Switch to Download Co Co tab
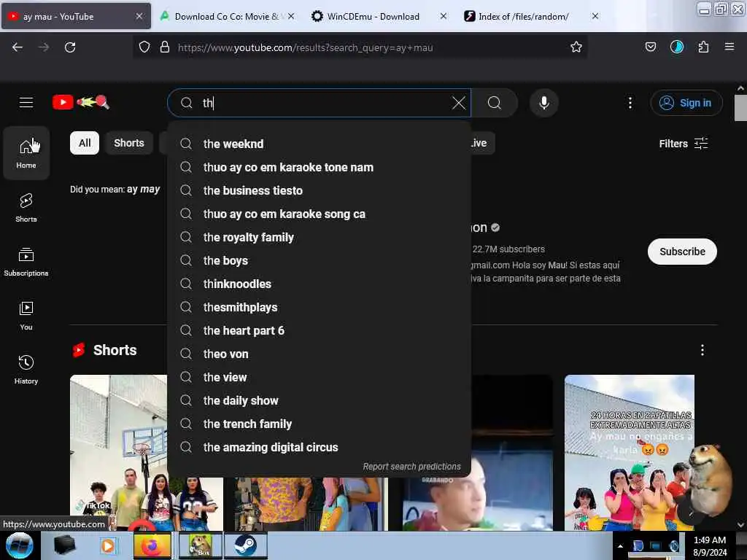The image size is (747, 560). pyautogui.click(x=226, y=17)
